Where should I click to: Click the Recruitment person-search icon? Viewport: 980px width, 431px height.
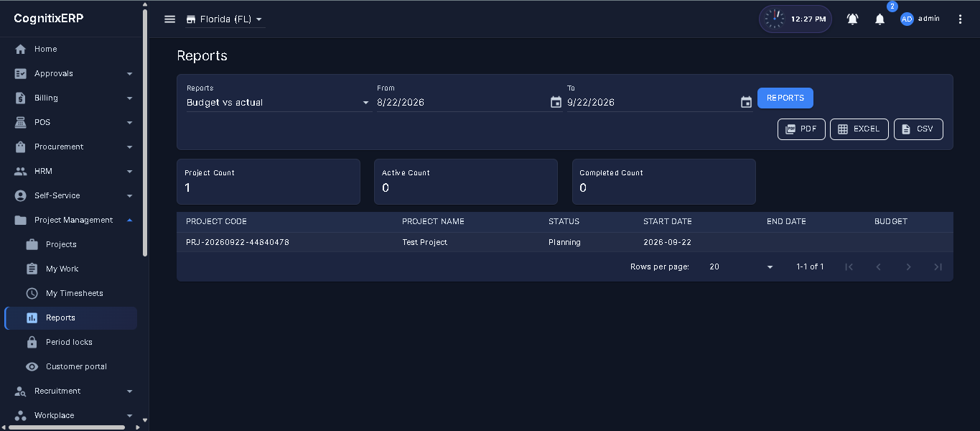(x=20, y=391)
